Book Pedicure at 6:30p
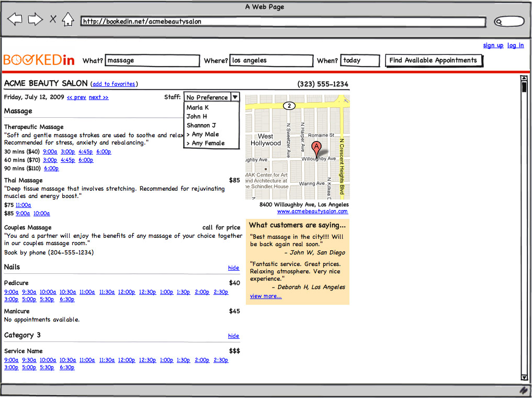Viewport: 532px width, 398px height. pos(67,299)
